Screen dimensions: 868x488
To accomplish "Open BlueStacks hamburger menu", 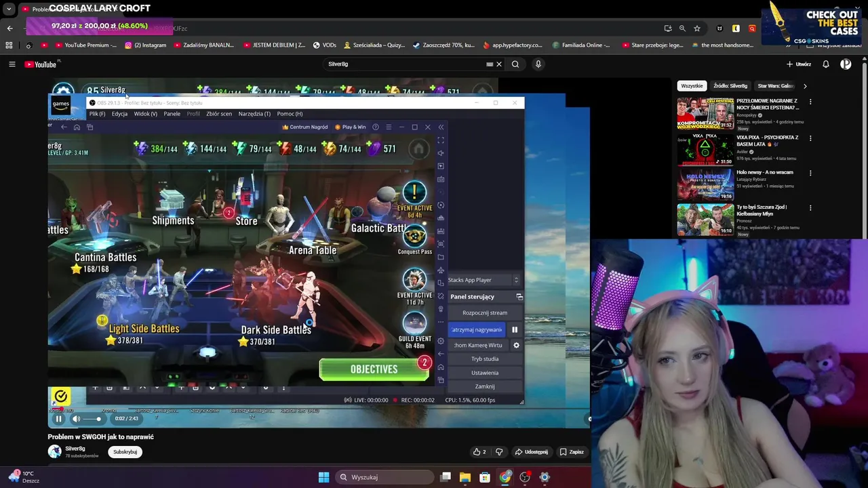I will tap(389, 127).
